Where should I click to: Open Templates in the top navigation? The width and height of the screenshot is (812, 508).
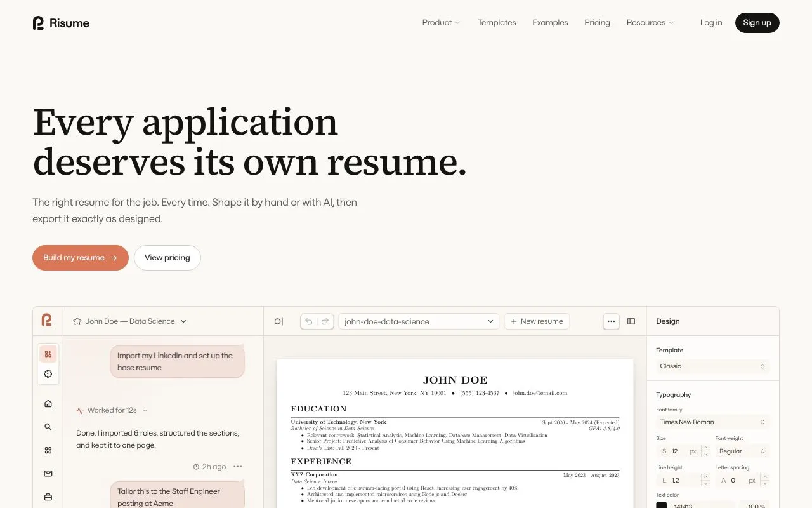[x=497, y=23]
